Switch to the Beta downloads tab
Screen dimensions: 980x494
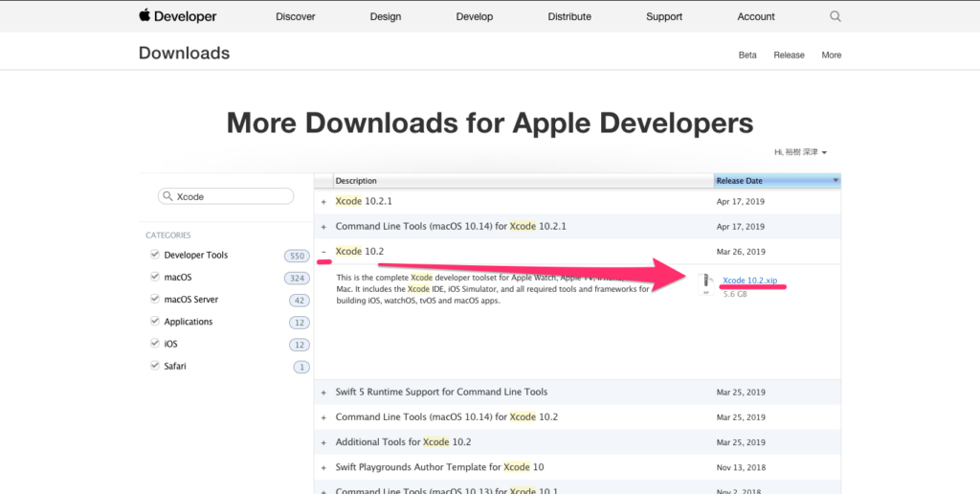(747, 55)
